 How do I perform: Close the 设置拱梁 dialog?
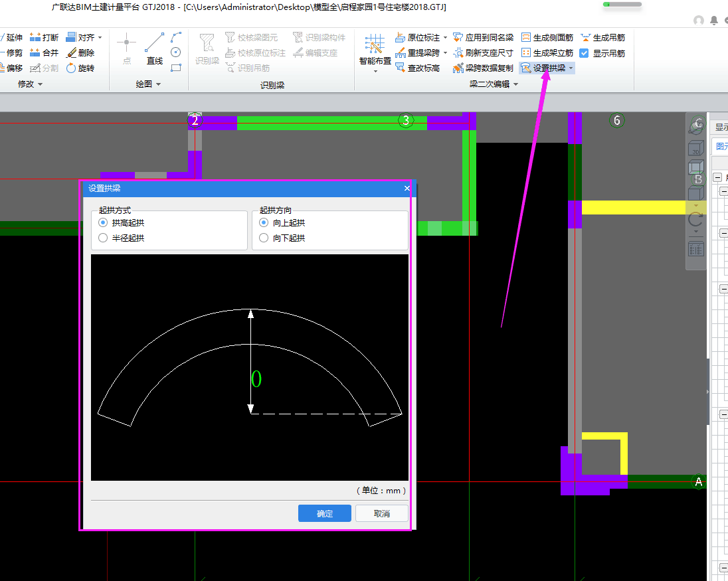point(407,188)
